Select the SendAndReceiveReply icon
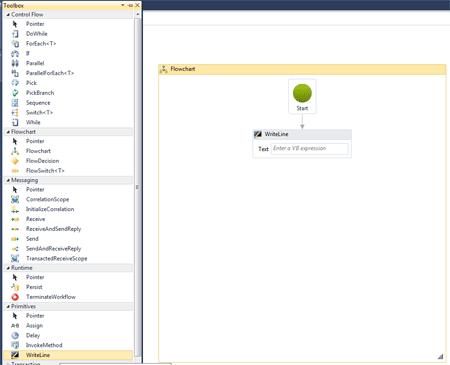 15,249
